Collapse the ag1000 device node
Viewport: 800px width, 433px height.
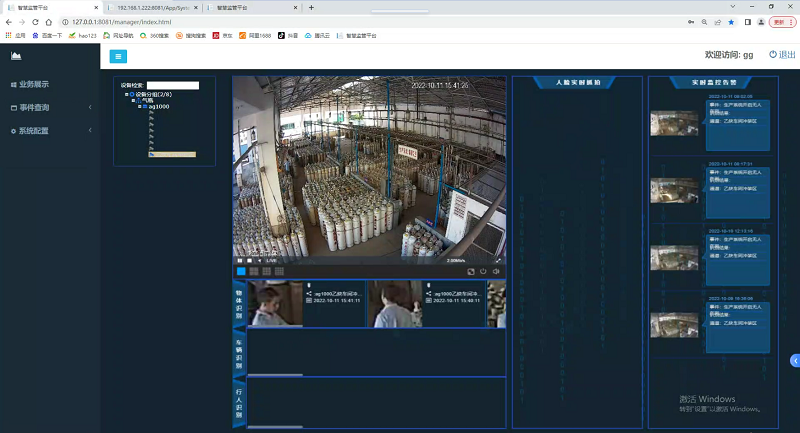tap(139, 107)
